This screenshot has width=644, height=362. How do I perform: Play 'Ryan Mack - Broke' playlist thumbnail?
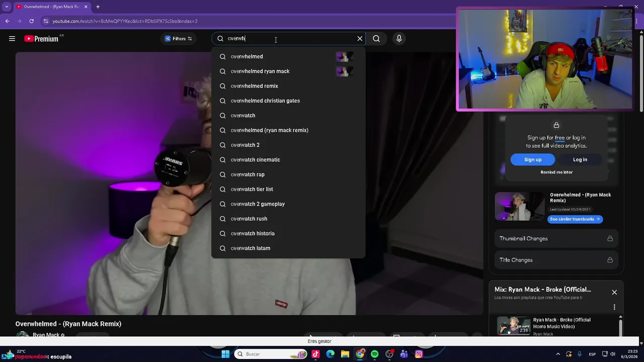click(x=514, y=326)
